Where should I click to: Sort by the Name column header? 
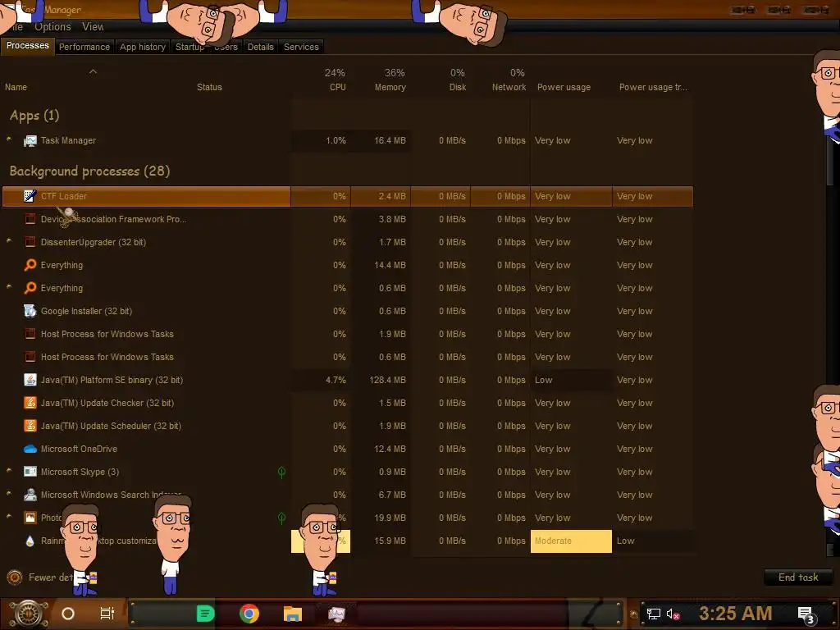(16, 87)
